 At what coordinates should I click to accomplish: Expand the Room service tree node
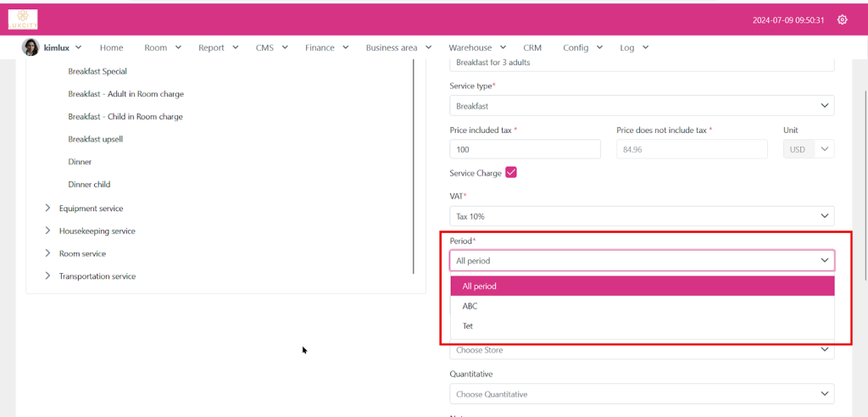(x=48, y=253)
